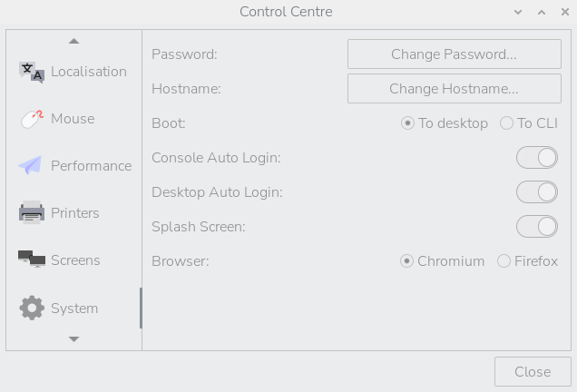
Task: Click the Printers icon
Action: click(32, 213)
